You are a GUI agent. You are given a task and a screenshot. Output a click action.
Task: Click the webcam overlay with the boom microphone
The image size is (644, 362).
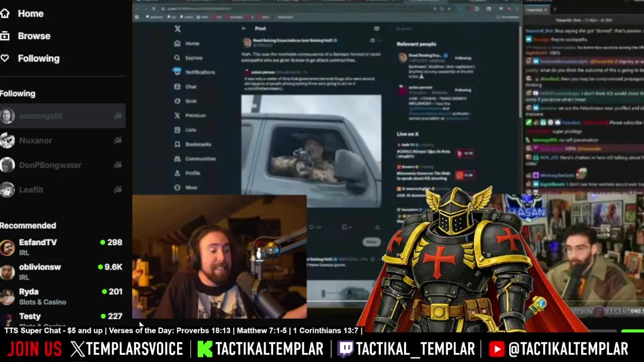219,257
